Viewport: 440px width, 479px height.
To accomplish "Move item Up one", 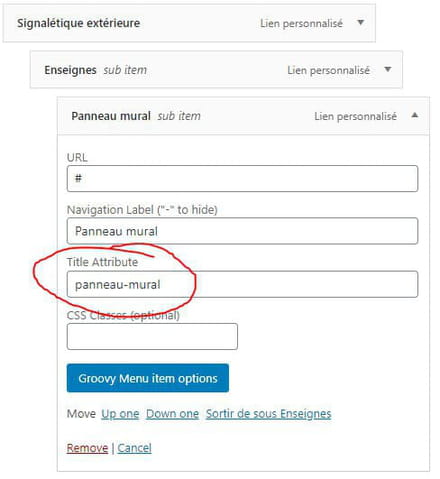I will point(120,414).
